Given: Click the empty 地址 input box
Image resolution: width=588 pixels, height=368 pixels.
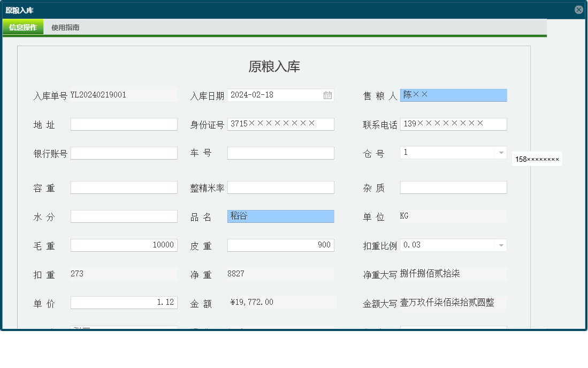Looking at the screenshot, I should 124,124.
